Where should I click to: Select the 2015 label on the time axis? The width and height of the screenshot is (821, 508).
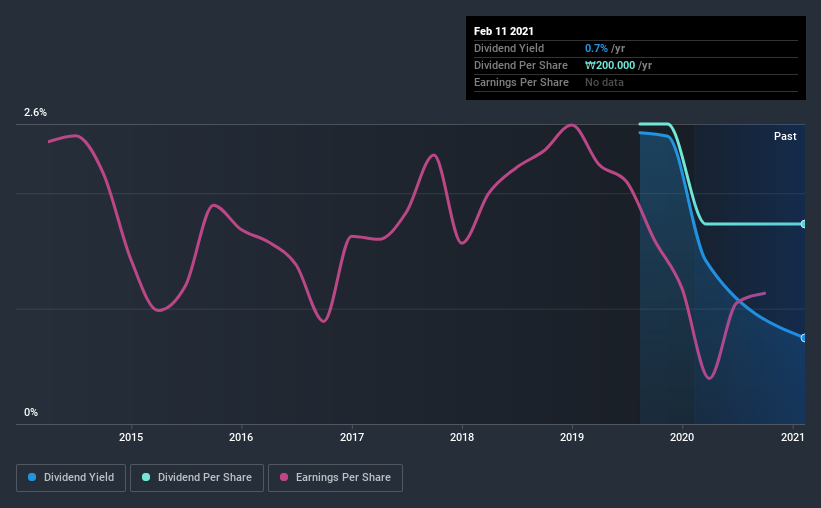click(x=130, y=437)
